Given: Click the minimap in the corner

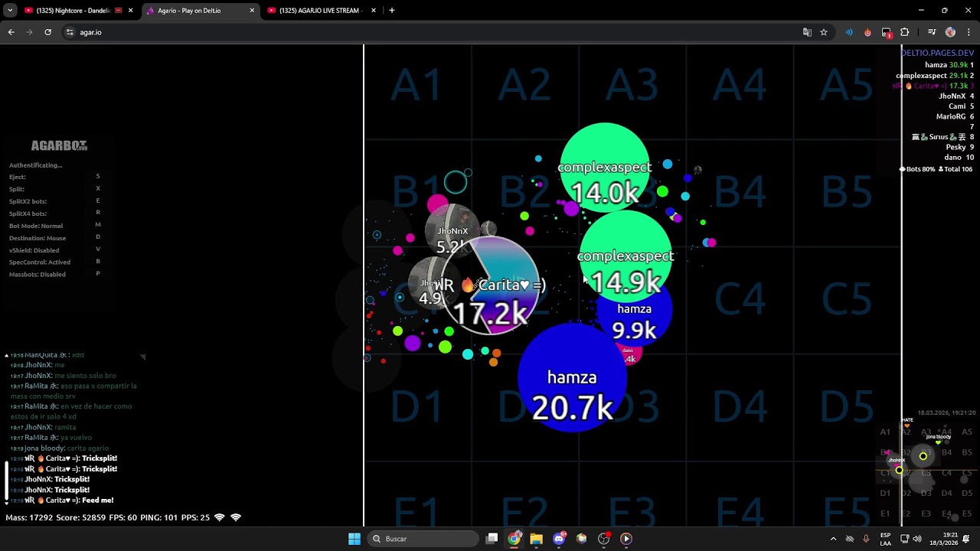Looking at the screenshot, I should [926, 473].
